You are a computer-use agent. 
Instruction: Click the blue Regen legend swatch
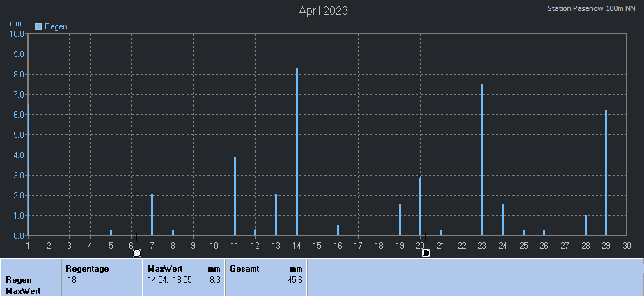tap(38, 26)
